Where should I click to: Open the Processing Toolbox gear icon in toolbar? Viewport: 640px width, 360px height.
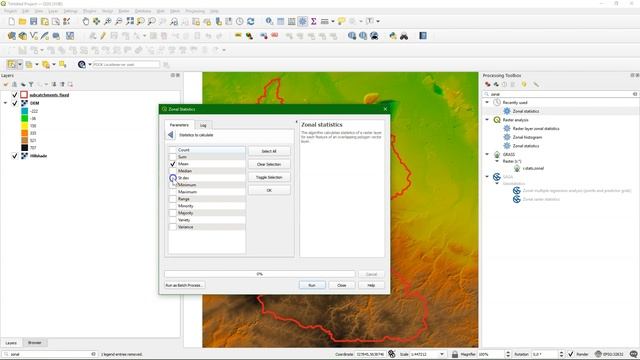(x=302, y=21)
